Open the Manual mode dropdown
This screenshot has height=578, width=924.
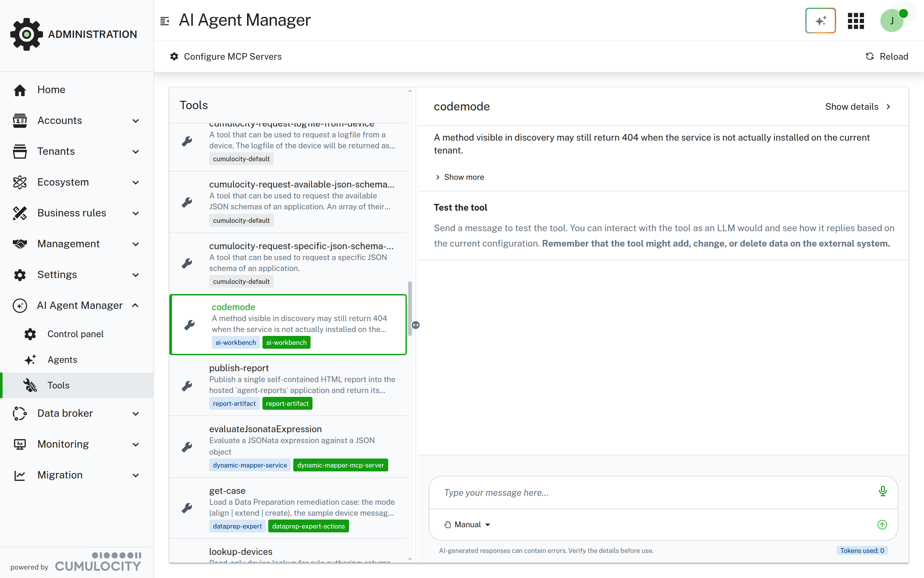(467, 524)
